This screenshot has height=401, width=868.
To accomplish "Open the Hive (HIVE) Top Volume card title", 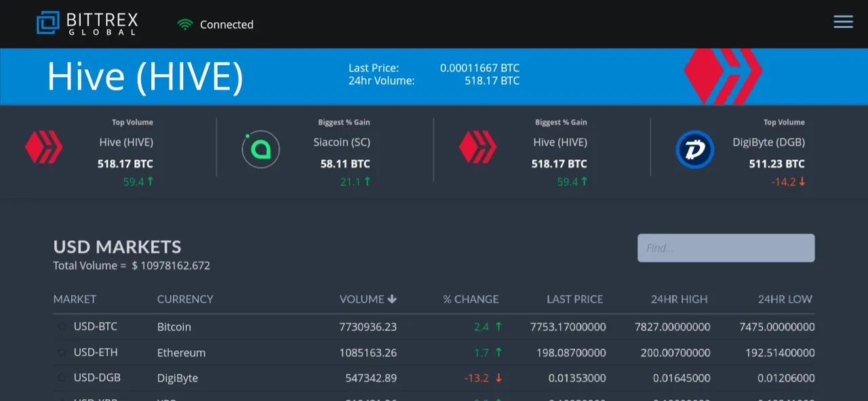I will (126, 142).
